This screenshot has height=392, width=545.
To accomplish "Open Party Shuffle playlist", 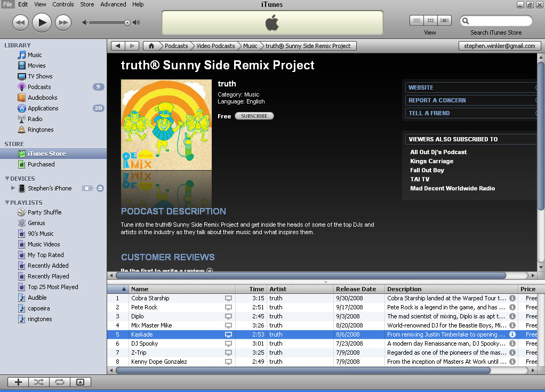I will (44, 212).
